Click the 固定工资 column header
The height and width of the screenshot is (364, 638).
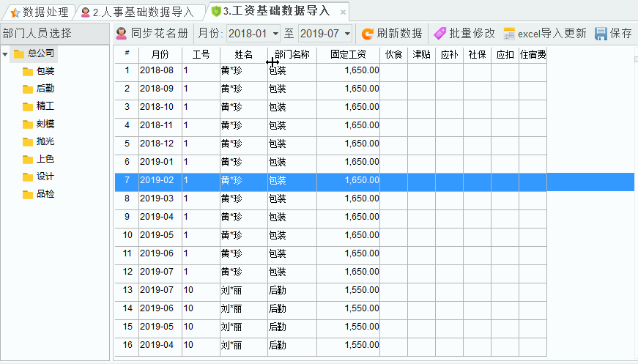[x=348, y=54]
